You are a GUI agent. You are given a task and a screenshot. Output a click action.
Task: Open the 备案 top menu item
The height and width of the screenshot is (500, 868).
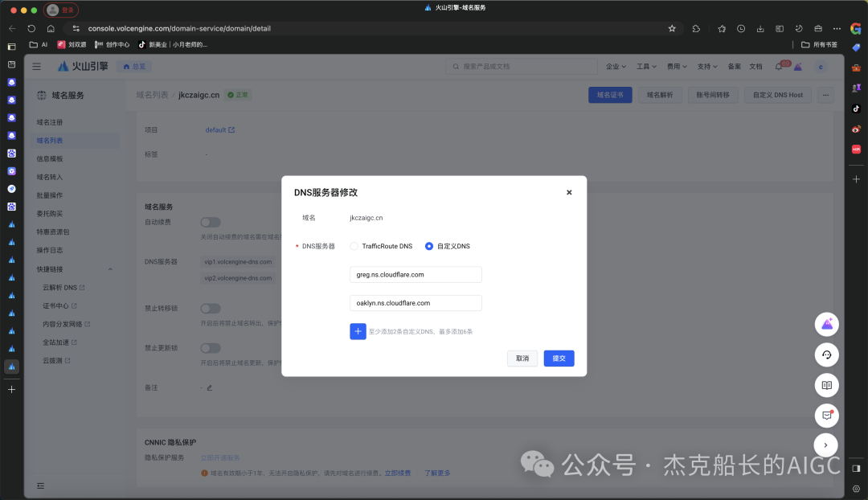pyautogui.click(x=734, y=67)
